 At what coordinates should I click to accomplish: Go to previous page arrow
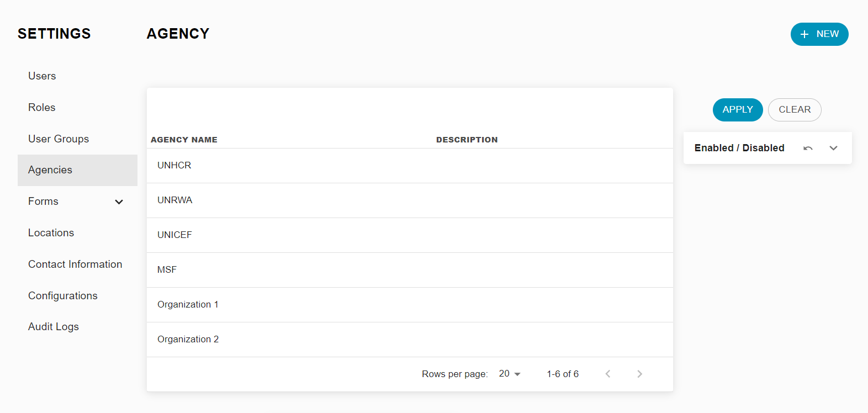coord(608,374)
